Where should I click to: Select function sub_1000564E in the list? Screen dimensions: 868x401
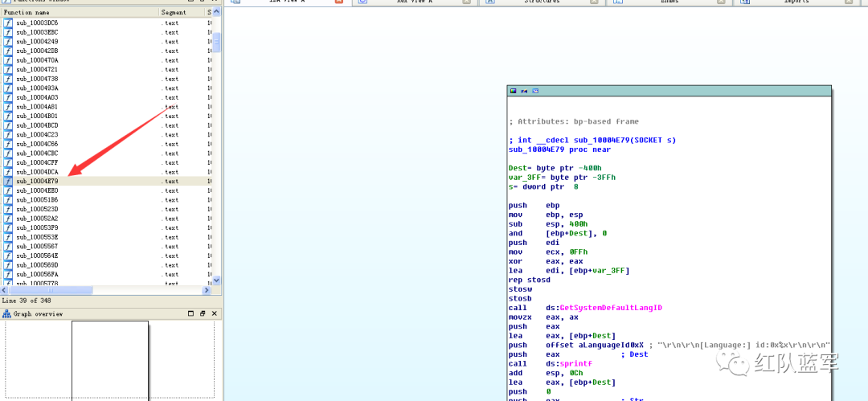(106, 256)
